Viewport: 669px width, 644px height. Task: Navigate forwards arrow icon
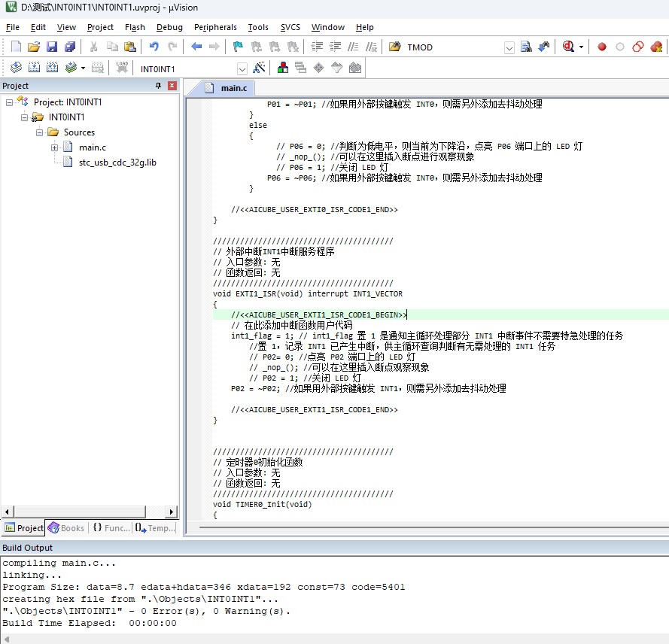pos(214,47)
